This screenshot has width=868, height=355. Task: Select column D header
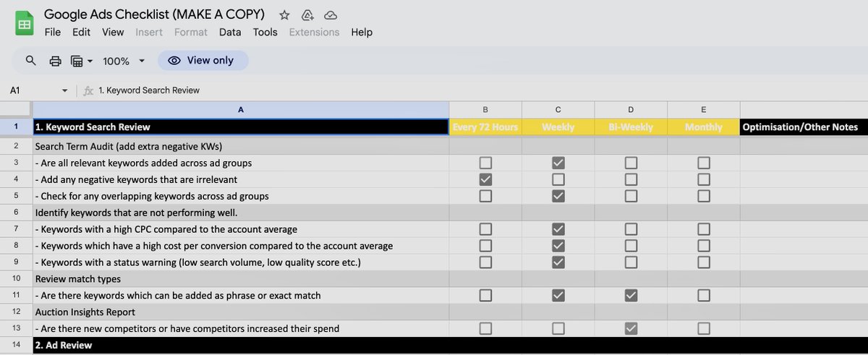631,110
